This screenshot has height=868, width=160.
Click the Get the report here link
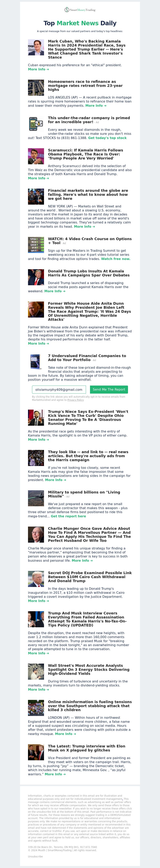pos(68,516)
